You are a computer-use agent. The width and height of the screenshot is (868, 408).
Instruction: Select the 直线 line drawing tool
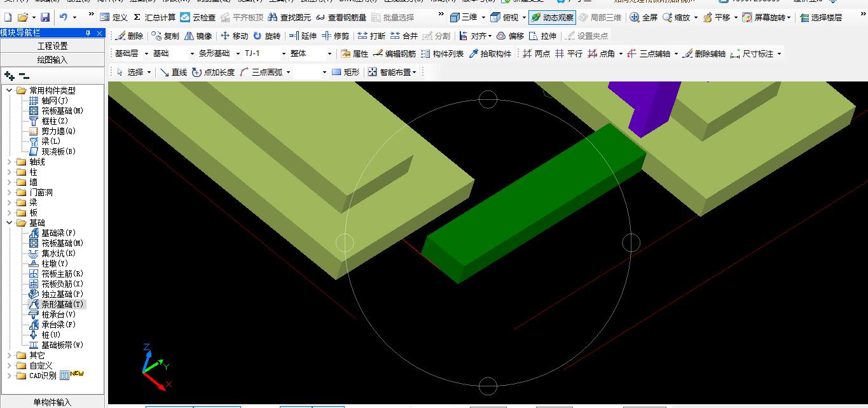pos(174,72)
